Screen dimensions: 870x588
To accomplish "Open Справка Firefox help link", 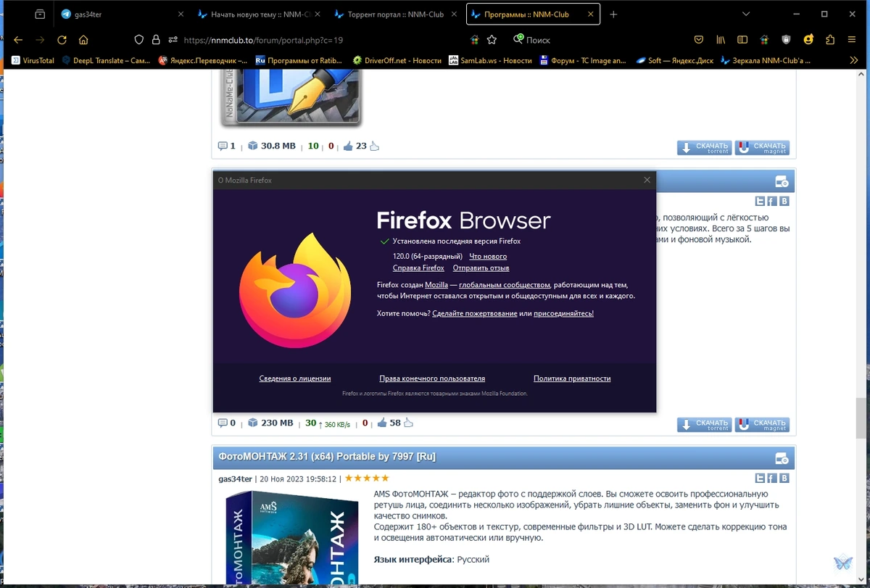I will 418,268.
